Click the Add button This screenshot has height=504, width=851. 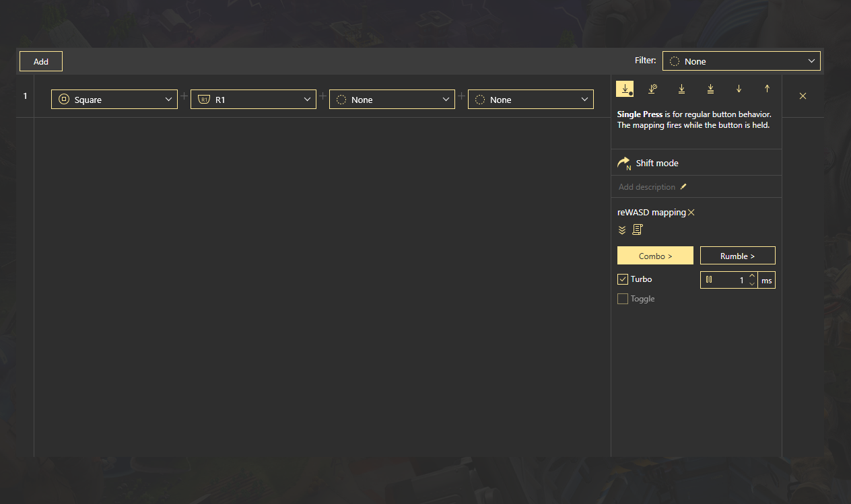tap(41, 61)
